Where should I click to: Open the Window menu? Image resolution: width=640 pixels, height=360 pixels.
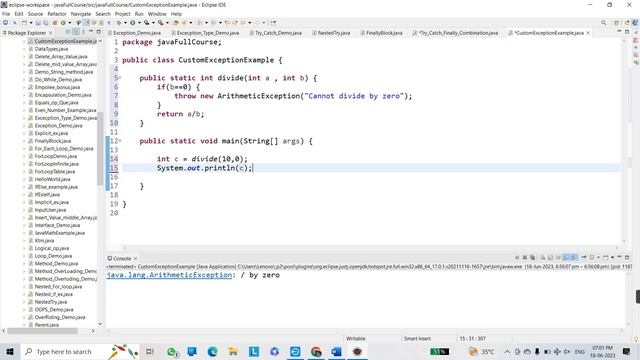157,14
